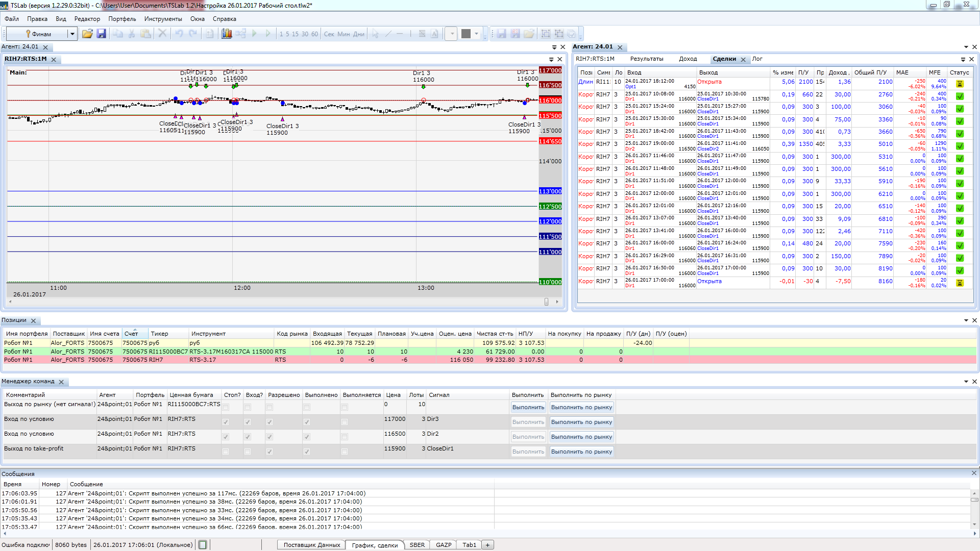This screenshot has height=551, width=980.
Task: Open the Финам provider dropdown
Action: pyautogui.click(x=72, y=34)
